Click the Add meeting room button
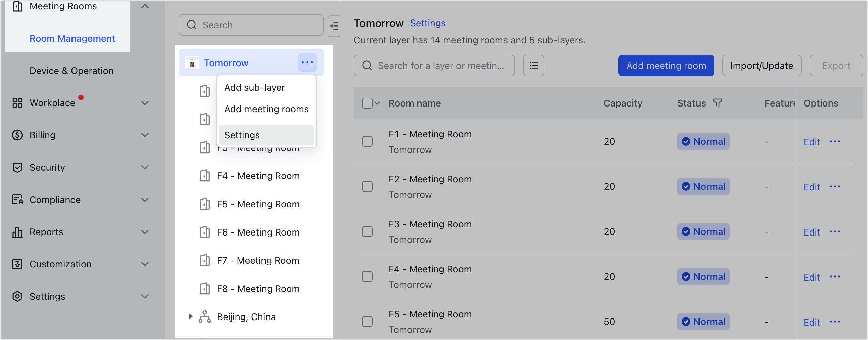Image resolution: width=868 pixels, height=340 pixels. pos(666,66)
